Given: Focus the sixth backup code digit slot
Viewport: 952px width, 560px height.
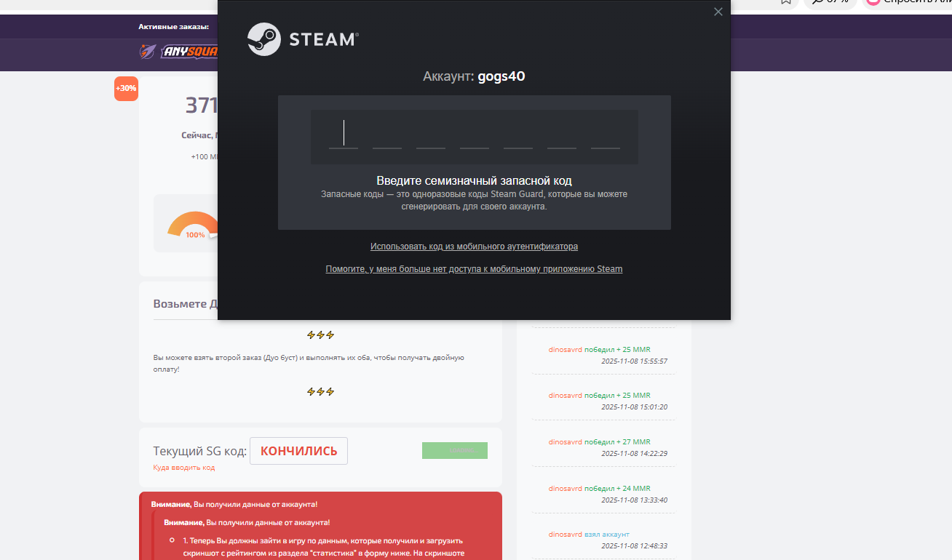Looking at the screenshot, I should point(562,135).
